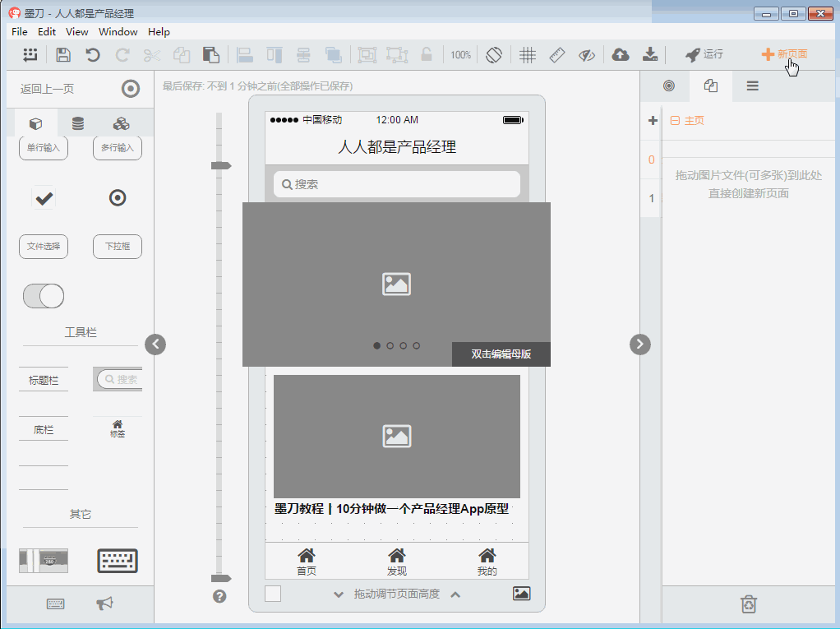Click the rotate screen orientation icon
The image size is (840, 629).
[493, 55]
